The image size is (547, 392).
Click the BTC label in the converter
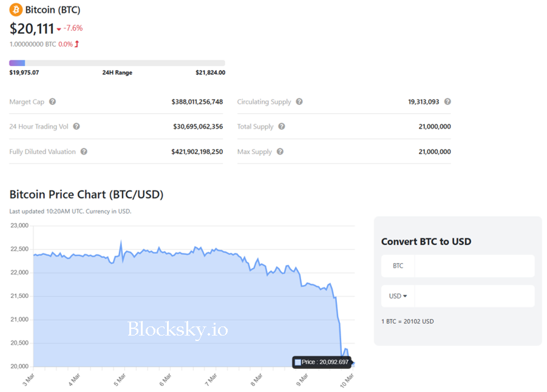[398, 266]
